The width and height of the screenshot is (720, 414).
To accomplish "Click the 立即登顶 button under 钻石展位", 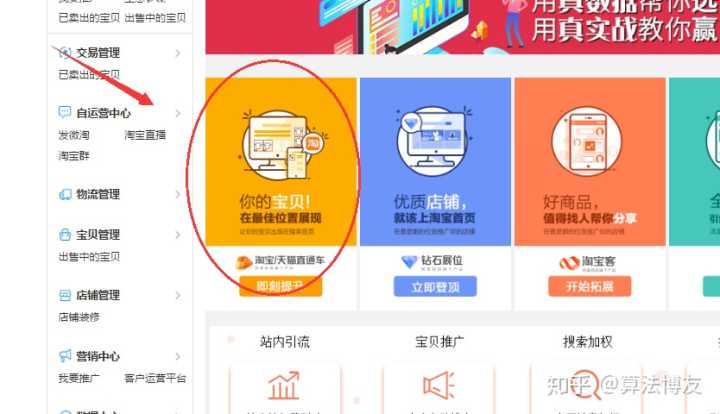I will point(435,287).
